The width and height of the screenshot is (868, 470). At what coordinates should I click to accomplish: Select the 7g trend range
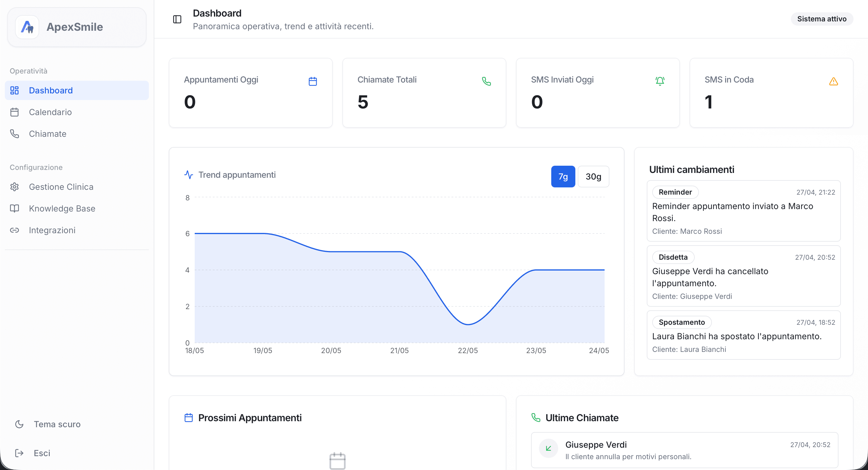[x=563, y=177]
